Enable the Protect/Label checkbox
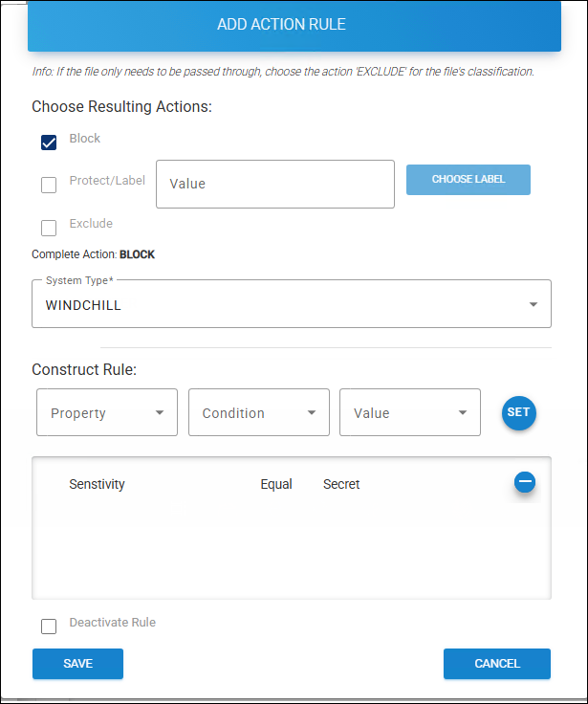The image size is (588, 704). click(x=49, y=186)
